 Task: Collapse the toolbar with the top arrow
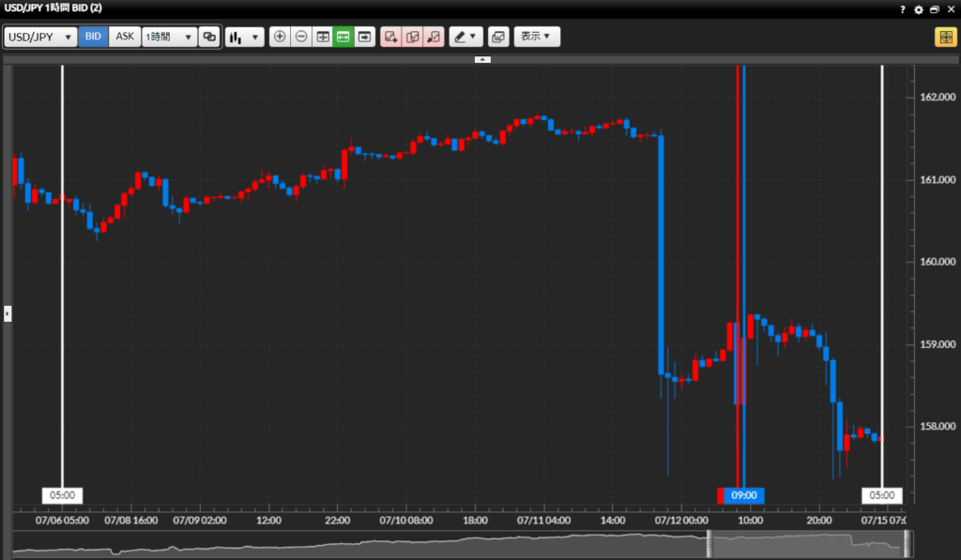pos(482,59)
